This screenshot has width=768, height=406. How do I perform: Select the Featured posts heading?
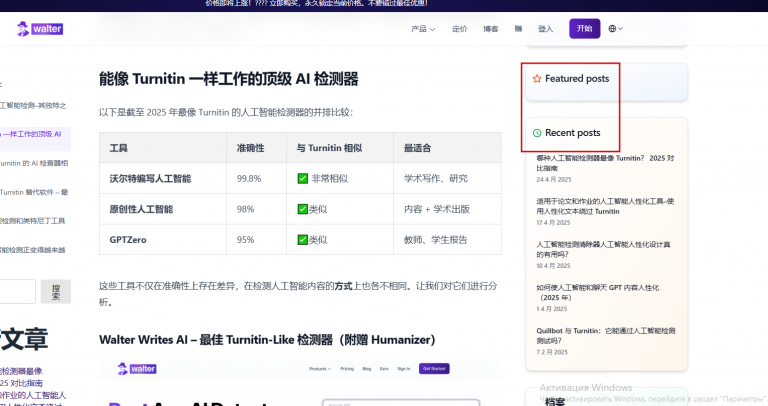click(577, 79)
